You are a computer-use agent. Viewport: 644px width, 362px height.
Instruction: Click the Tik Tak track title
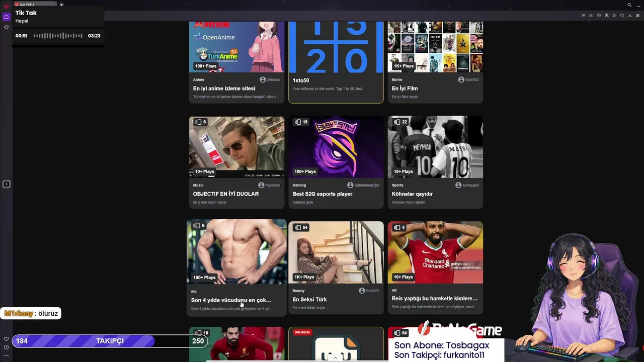[26, 13]
